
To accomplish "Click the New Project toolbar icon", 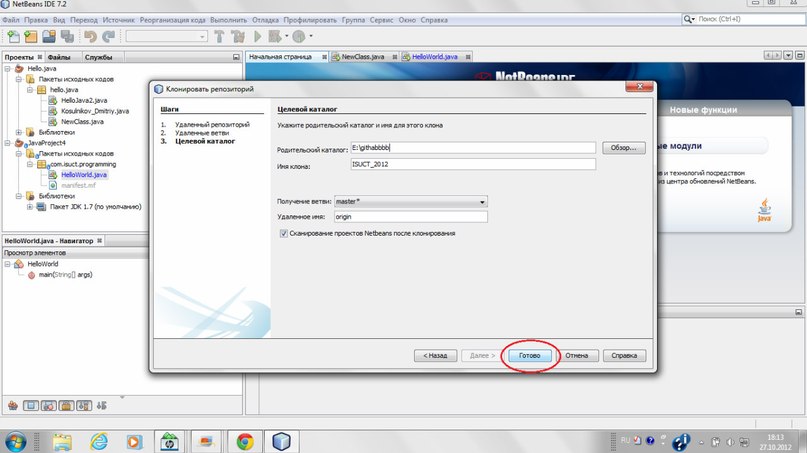I will [x=31, y=37].
